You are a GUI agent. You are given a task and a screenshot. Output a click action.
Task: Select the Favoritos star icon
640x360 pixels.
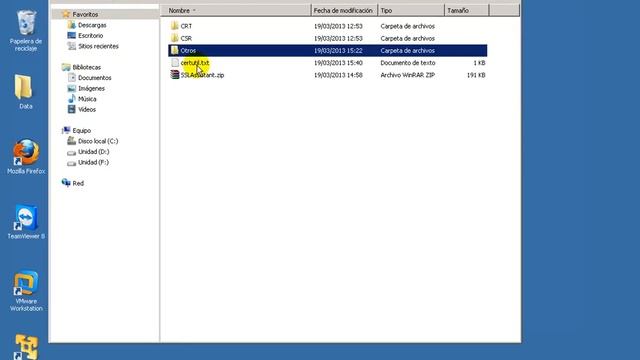pos(66,14)
